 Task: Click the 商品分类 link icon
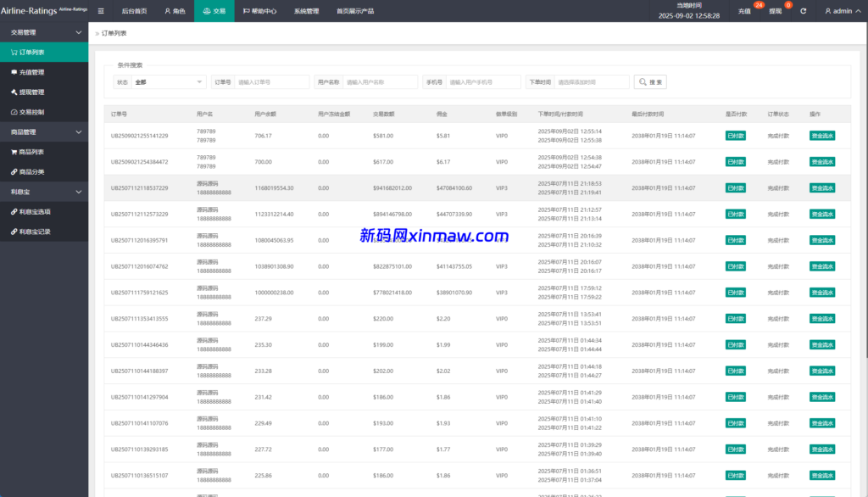pos(15,171)
